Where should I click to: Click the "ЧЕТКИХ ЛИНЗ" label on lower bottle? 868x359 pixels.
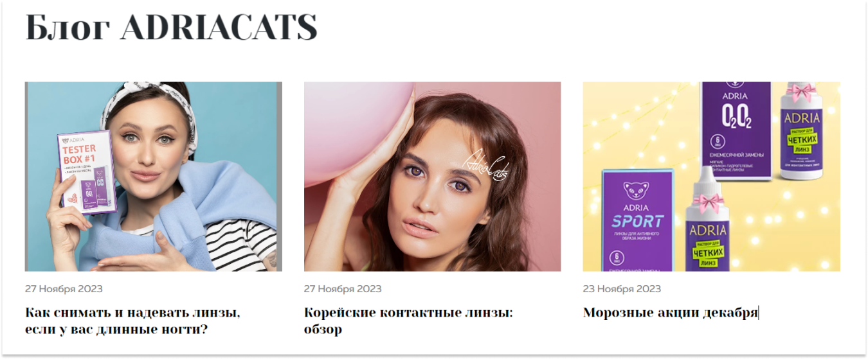(708, 251)
